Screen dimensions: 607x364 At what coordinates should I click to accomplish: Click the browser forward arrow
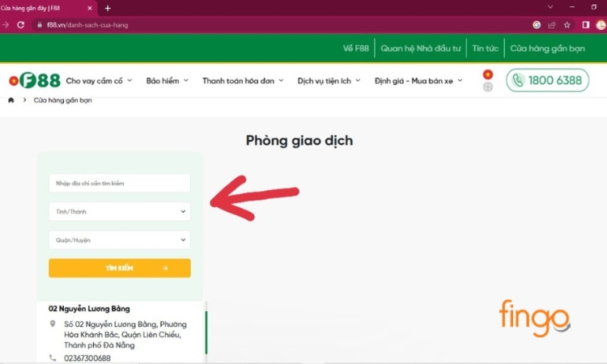pos(6,25)
